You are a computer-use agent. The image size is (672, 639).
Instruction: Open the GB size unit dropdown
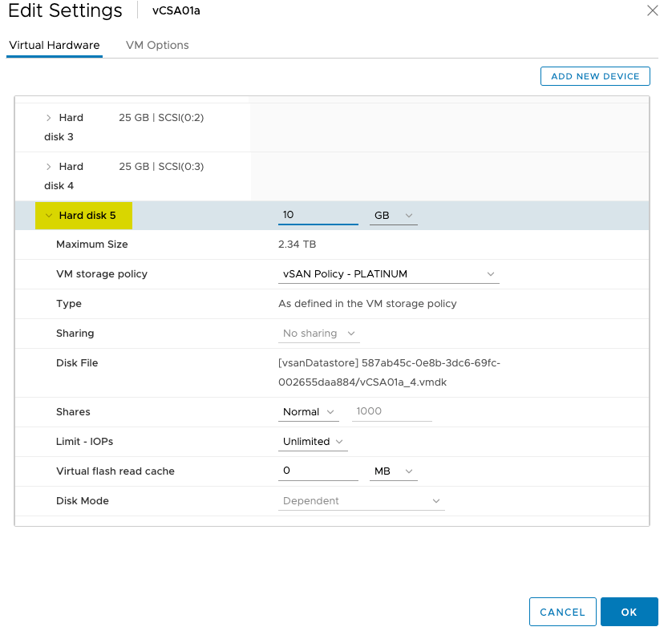[394, 216]
